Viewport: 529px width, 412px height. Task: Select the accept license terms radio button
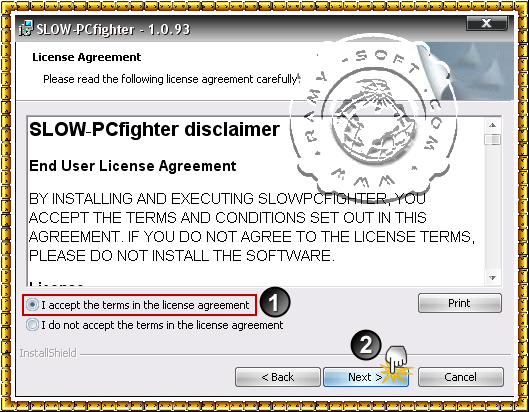point(32,305)
